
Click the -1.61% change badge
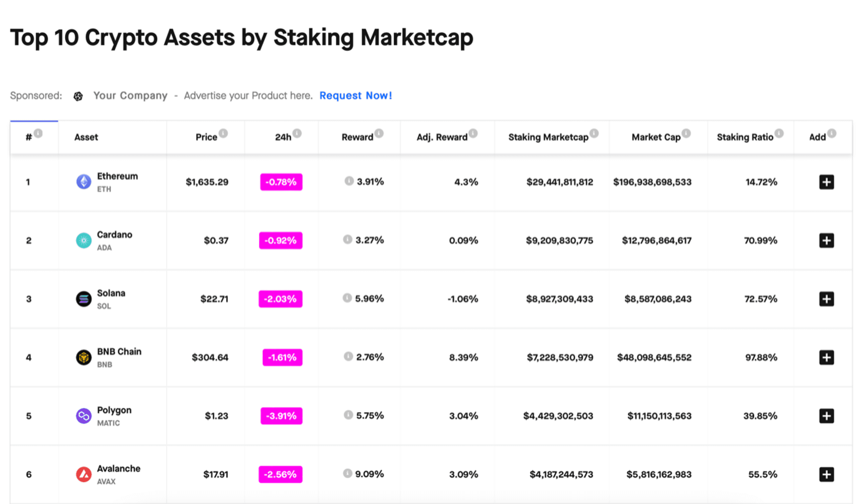click(x=282, y=357)
